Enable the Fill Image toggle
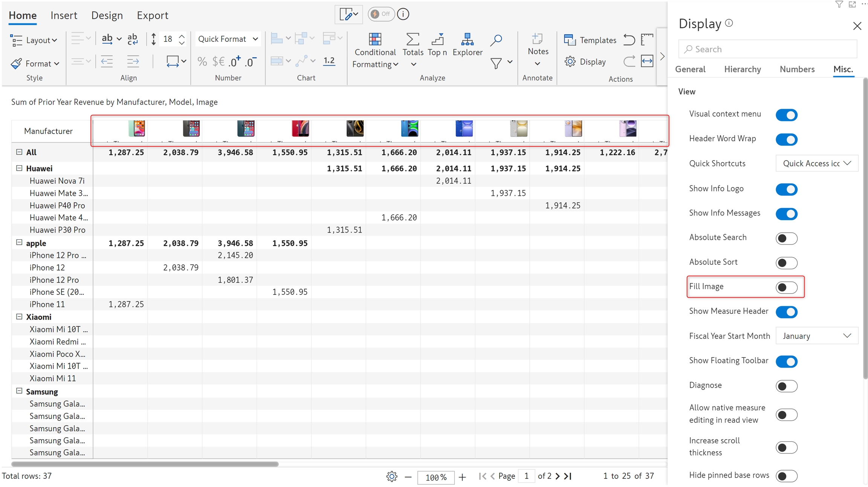This screenshot has height=487, width=868. pos(786,288)
